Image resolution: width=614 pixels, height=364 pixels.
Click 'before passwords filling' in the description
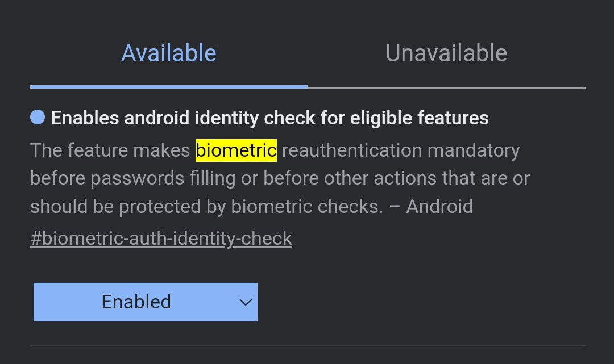(131, 178)
